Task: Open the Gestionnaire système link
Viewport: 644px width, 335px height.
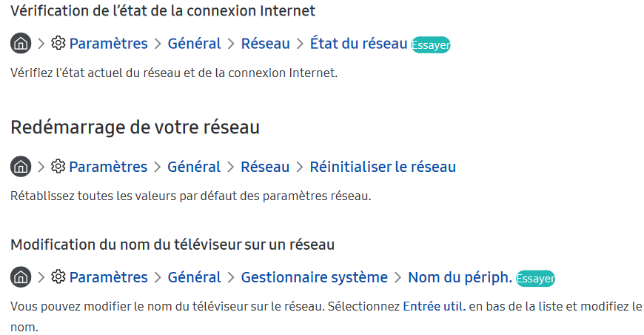Action: pos(314,277)
